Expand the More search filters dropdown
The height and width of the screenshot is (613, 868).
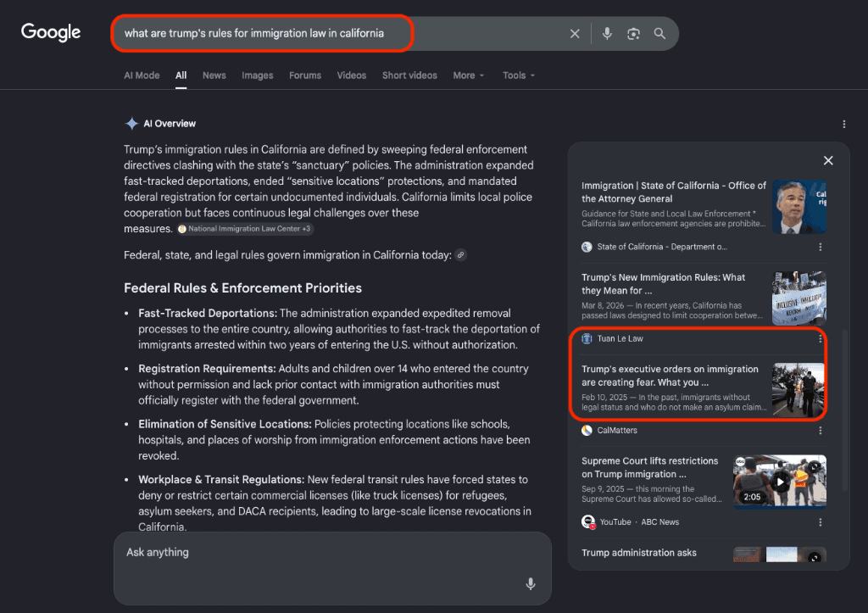coord(468,75)
